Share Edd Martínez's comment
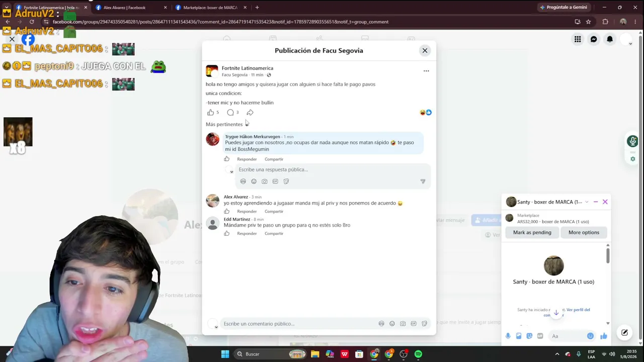This screenshot has height=362, width=644. (x=274, y=234)
